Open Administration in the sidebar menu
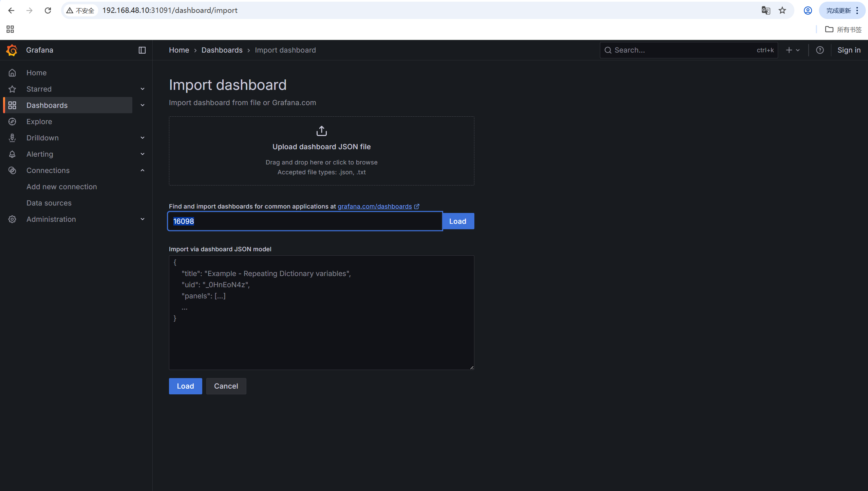The image size is (868, 491). [51, 219]
